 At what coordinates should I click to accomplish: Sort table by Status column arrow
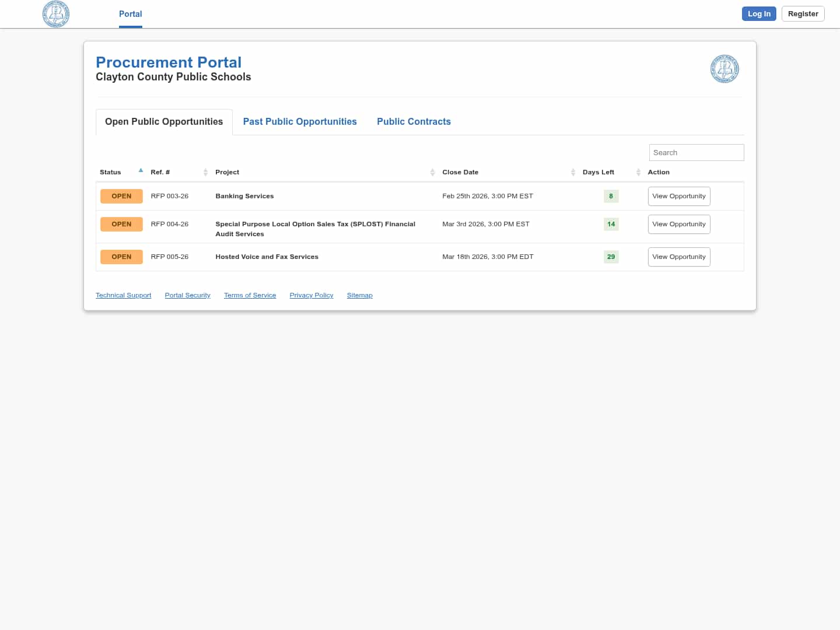(x=141, y=171)
